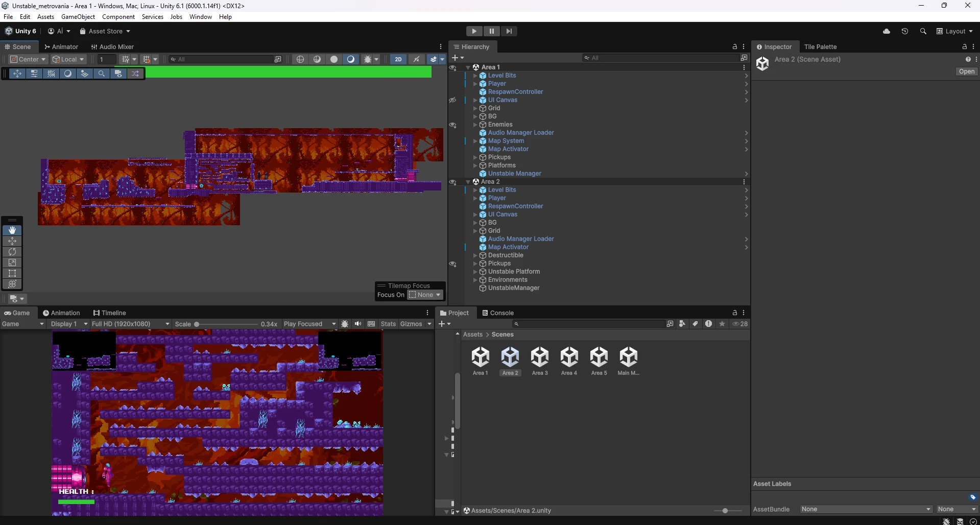980x525 pixels.
Task: Click the Step forward button
Action: pyautogui.click(x=509, y=31)
